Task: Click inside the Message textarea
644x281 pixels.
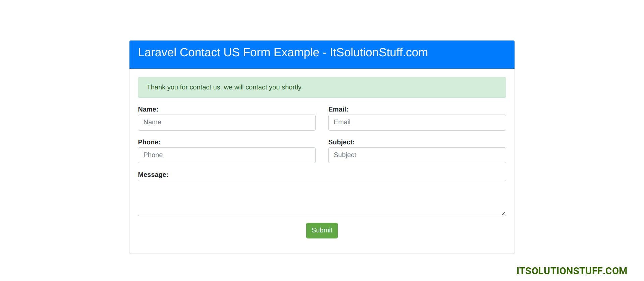Action: (322, 198)
